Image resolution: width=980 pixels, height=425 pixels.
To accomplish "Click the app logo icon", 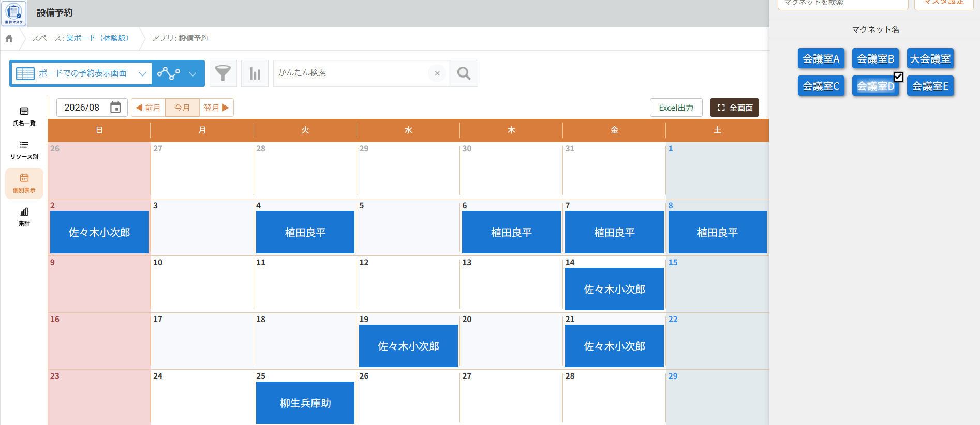I will point(14,13).
